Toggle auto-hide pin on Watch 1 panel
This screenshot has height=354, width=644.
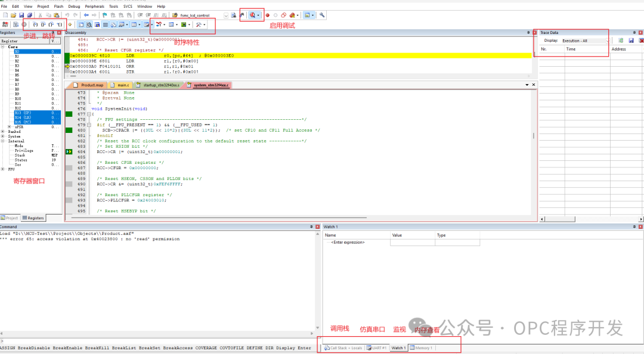pyautogui.click(x=634, y=226)
